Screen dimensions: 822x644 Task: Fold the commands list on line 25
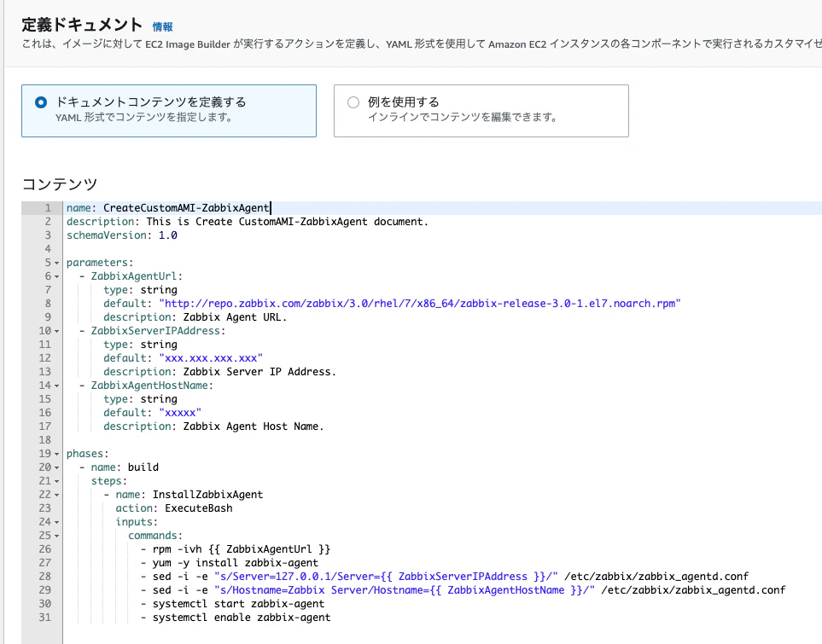point(56,536)
